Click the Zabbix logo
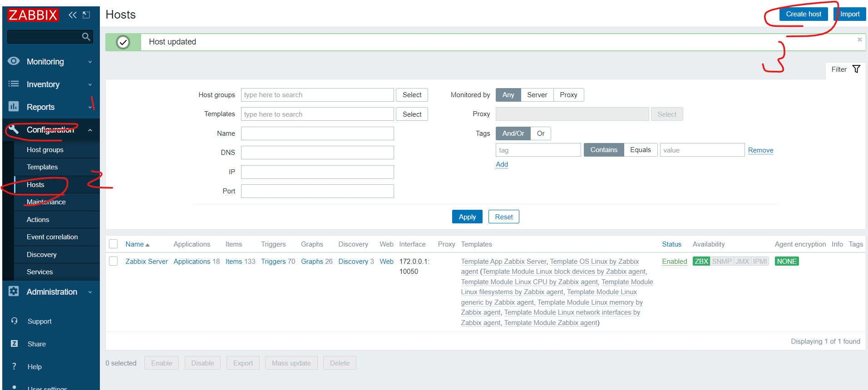Viewport: 868px width, 390px height. click(x=33, y=15)
